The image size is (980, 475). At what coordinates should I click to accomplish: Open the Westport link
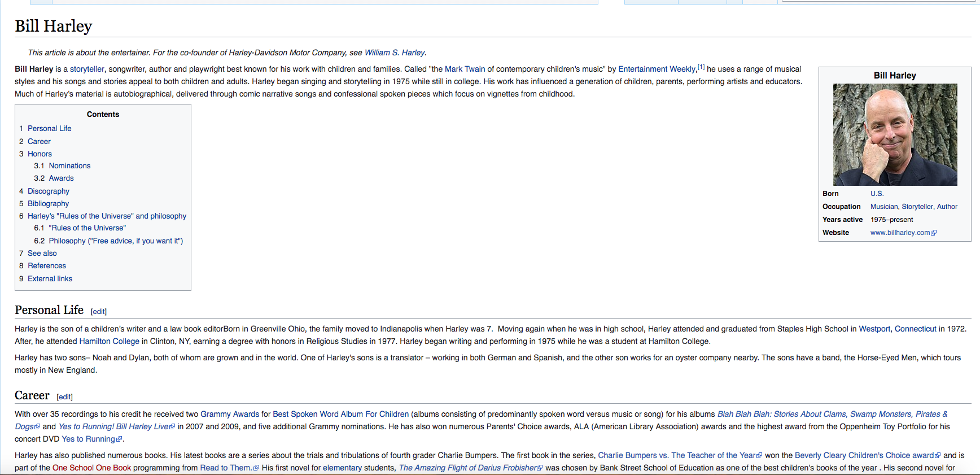tap(874, 329)
